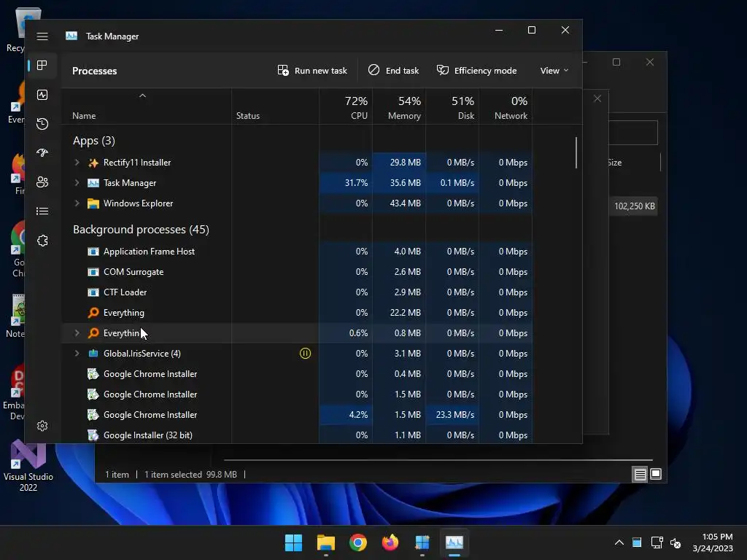Screen dimensions: 747x560
Task: Select Google Chrome Installer using 0.4 MB
Action: [x=297, y=374]
